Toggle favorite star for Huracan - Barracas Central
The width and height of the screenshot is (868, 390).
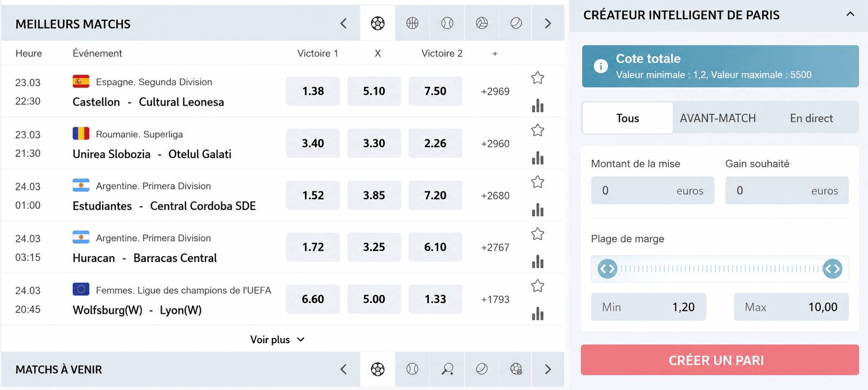538,234
